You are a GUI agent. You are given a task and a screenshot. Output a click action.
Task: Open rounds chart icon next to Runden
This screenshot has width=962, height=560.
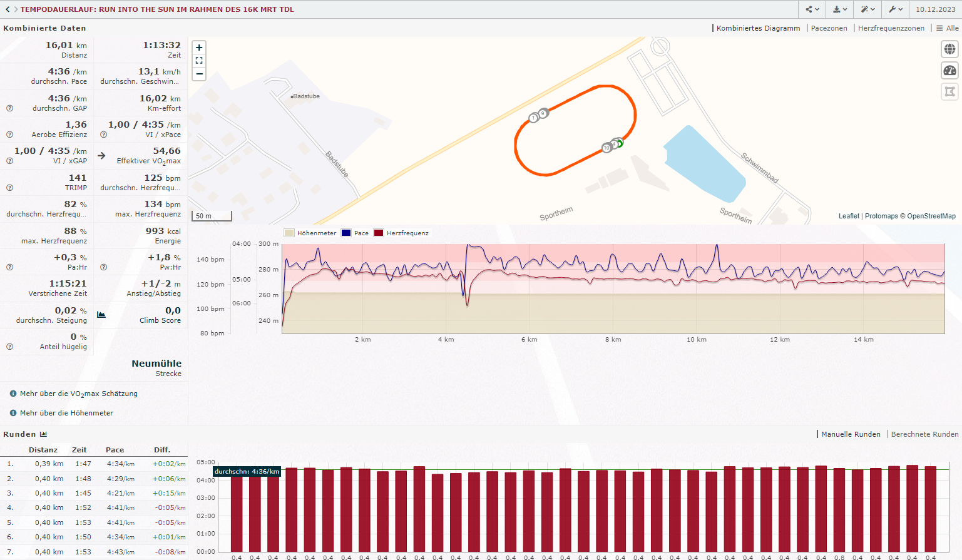point(43,434)
